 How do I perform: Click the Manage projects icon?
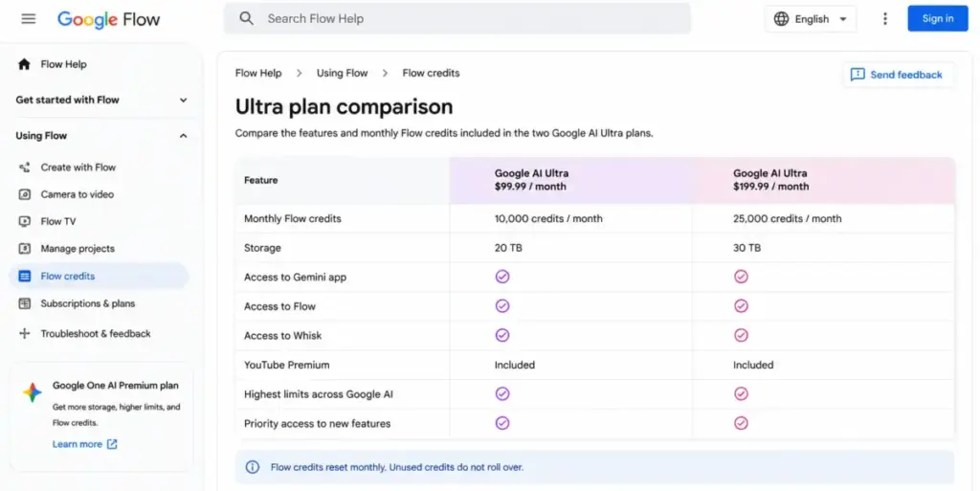pyautogui.click(x=24, y=249)
